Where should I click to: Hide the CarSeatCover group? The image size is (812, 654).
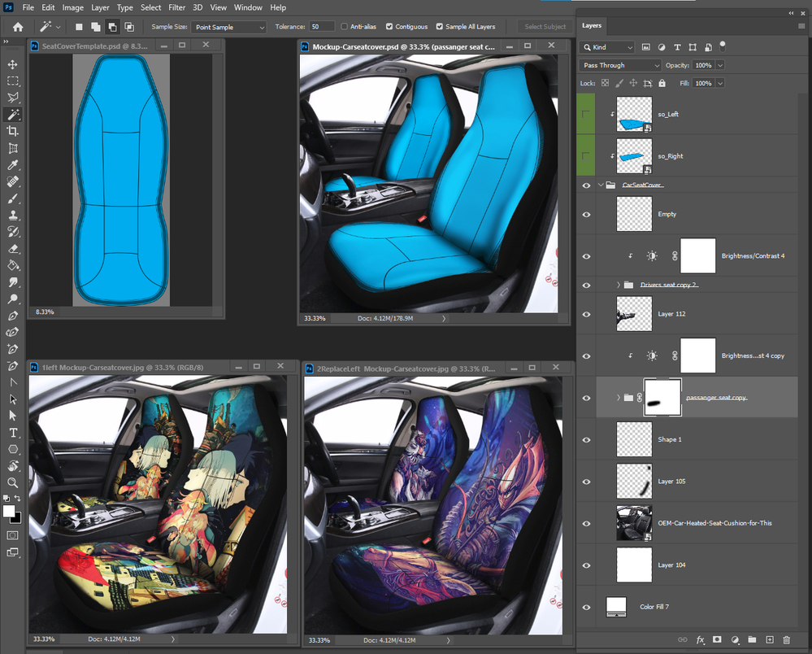click(586, 185)
